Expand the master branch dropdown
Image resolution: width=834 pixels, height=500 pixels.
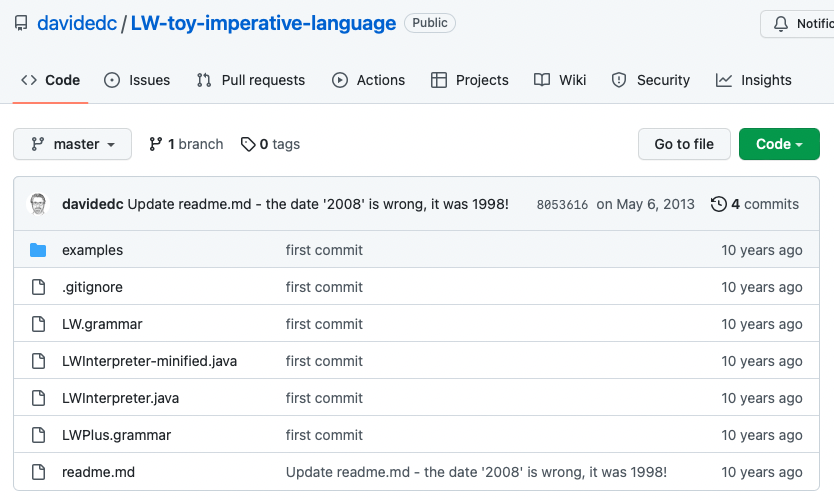73,144
